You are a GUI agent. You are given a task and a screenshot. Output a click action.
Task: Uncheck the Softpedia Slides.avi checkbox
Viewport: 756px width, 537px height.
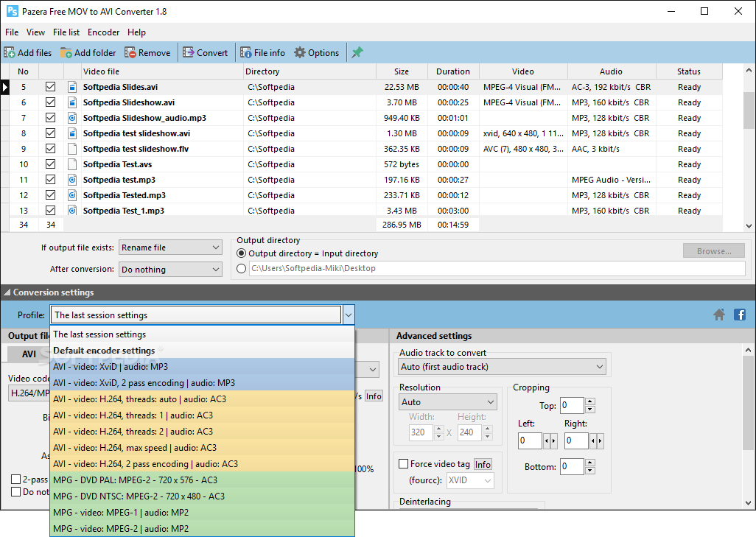point(50,87)
